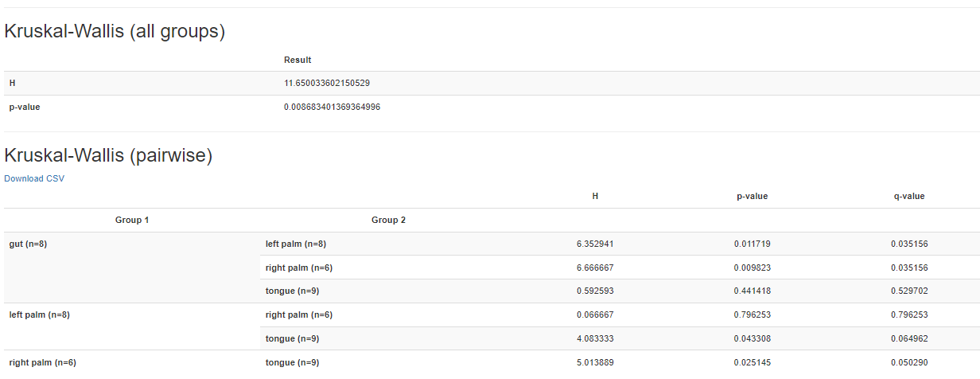This screenshot has width=980, height=379.
Task: Select the gut (n=8) Group 1 row label
Action: pyautogui.click(x=28, y=244)
